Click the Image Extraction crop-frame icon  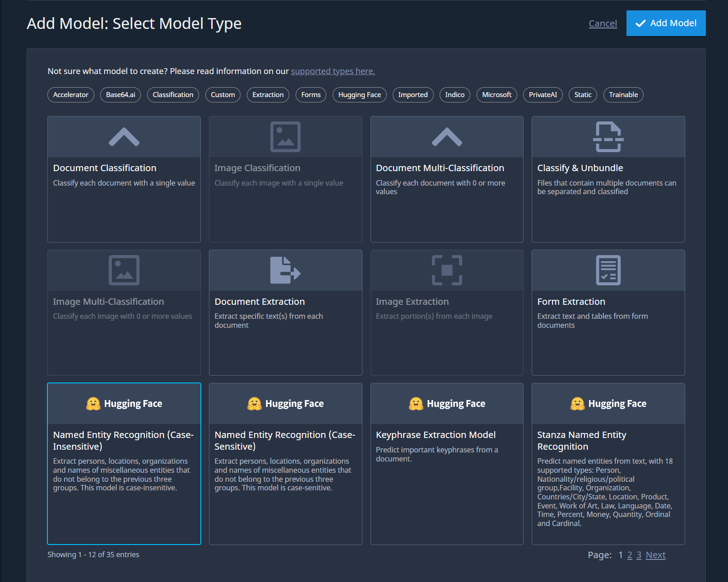pos(447,270)
